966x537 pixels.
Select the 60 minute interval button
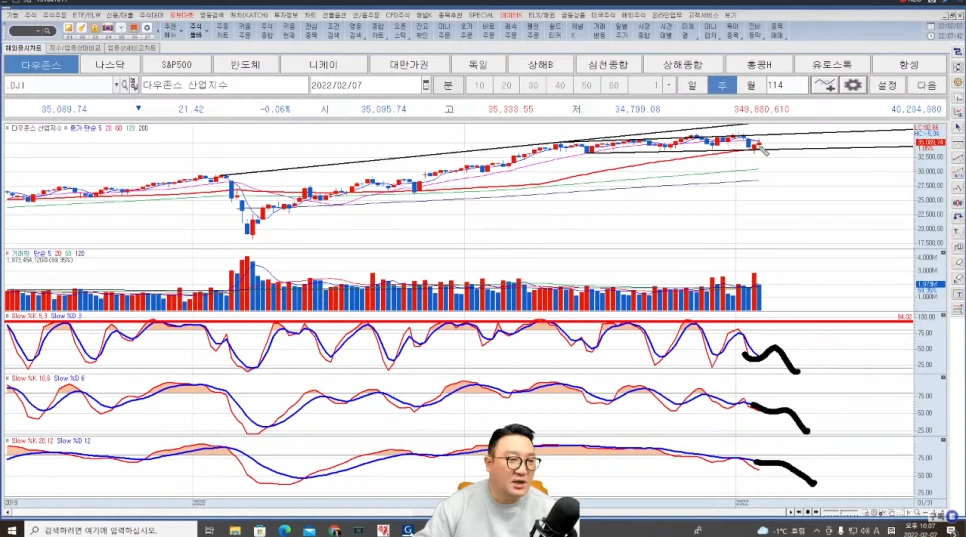pos(614,85)
